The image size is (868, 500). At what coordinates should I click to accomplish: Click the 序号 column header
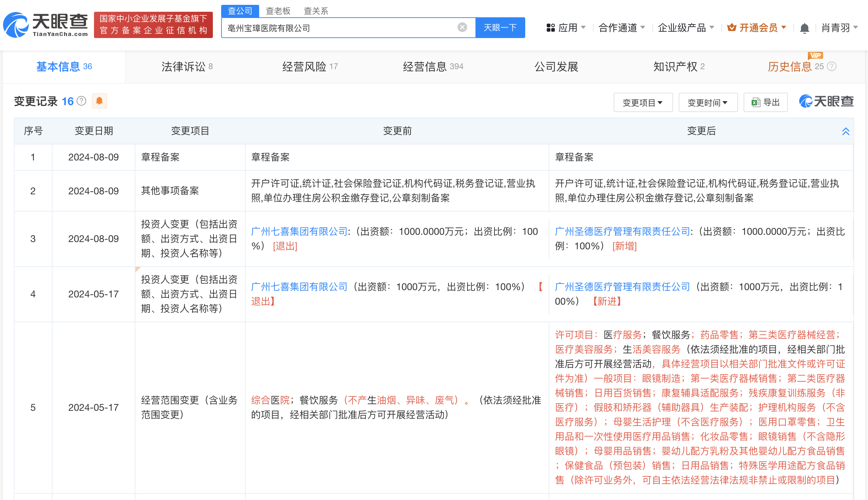pos(33,131)
